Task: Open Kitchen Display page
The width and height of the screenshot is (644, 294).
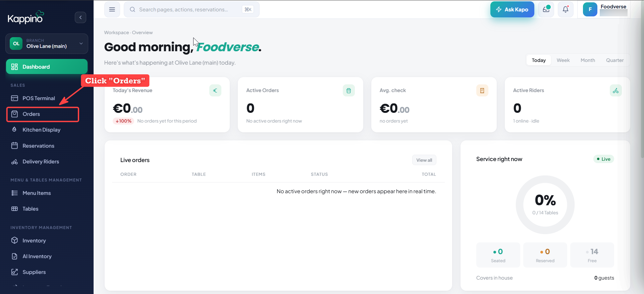Action: click(x=47, y=130)
